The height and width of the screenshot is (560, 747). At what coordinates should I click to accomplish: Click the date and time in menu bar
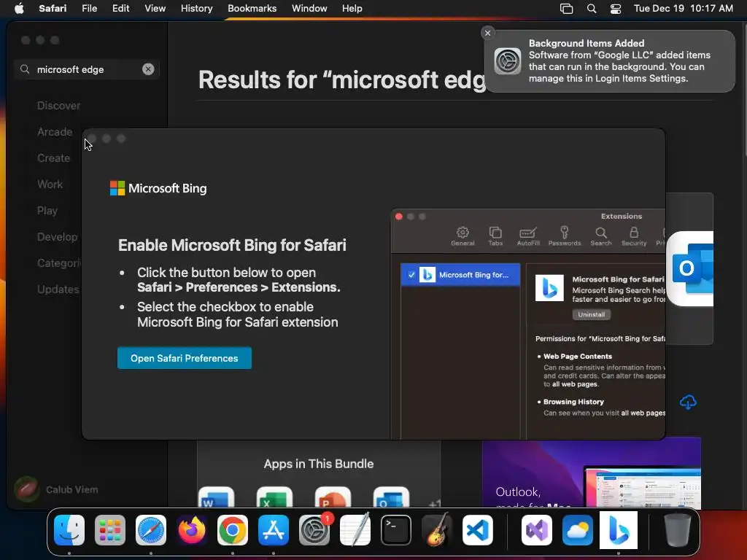(683, 9)
